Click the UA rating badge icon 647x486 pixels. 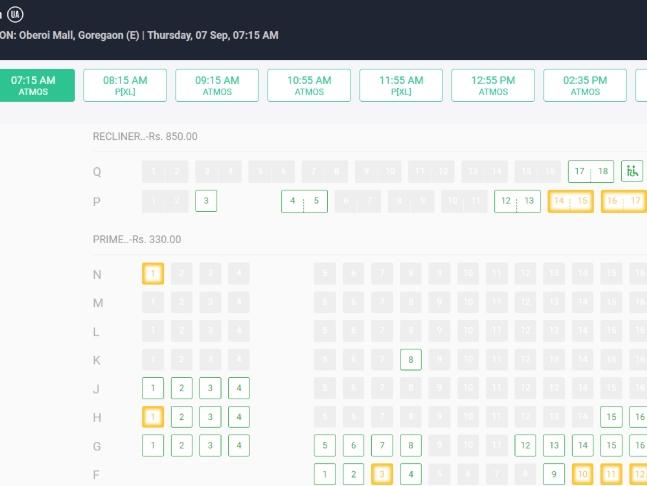point(15,15)
